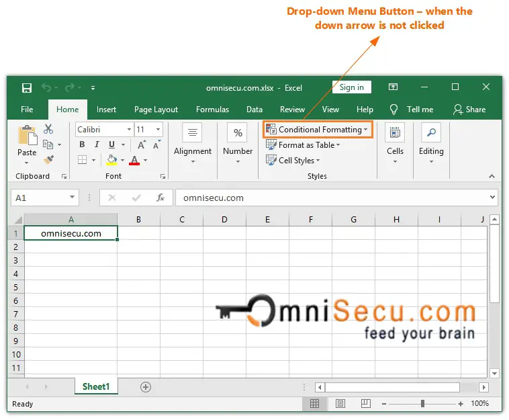The height and width of the screenshot is (420, 509).
Task: Go to the Review tab
Action: 293,110
